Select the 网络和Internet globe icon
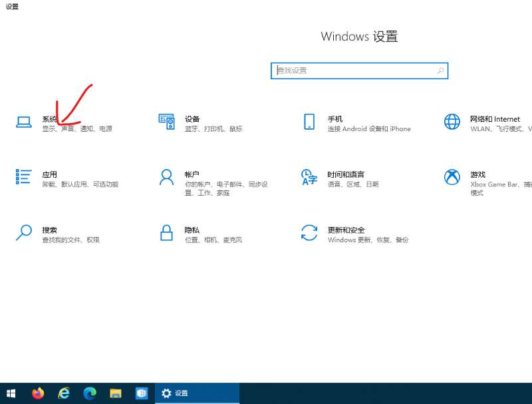Screen dimensions: 532x404 click(452, 122)
